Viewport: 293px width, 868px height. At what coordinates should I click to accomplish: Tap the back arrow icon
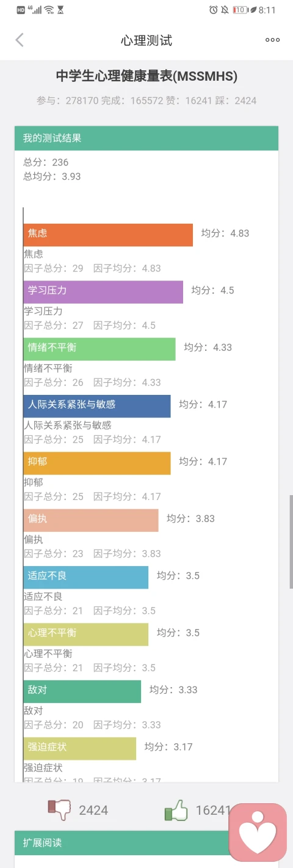click(x=20, y=40)
